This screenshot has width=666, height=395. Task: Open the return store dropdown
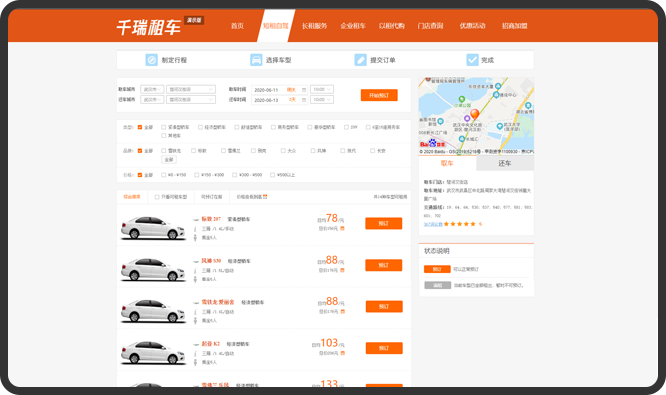coord(191,100)
